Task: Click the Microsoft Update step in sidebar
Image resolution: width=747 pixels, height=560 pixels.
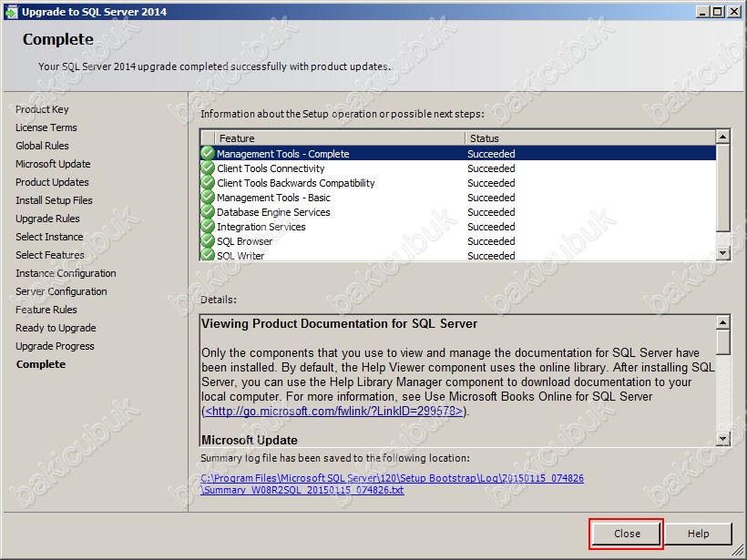Action: tap(53, 164)
